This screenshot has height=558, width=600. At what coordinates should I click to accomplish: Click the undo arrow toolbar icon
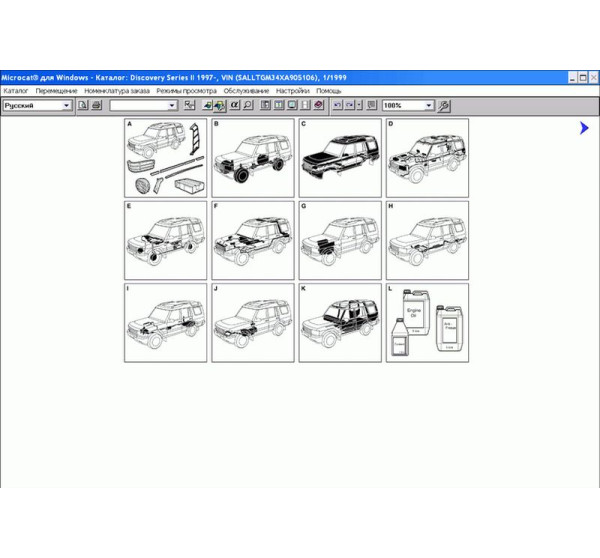[x=338, y=105]
